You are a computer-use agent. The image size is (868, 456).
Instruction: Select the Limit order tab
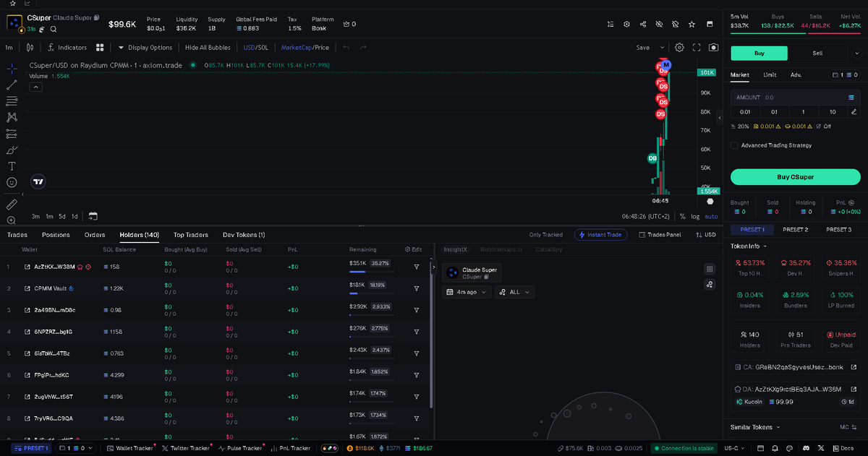pyautogui.click(x=770, y=74)
